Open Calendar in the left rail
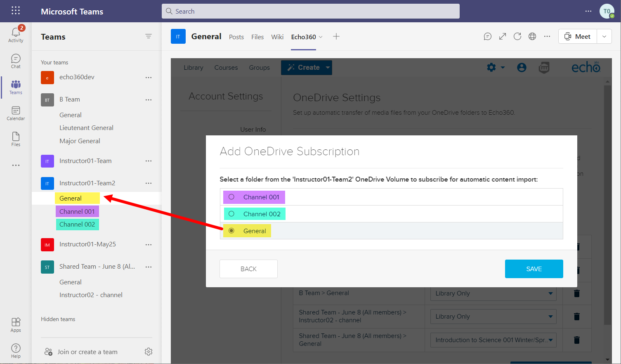Viewport: 621px width, 364px height. click(x=16, y=113)
